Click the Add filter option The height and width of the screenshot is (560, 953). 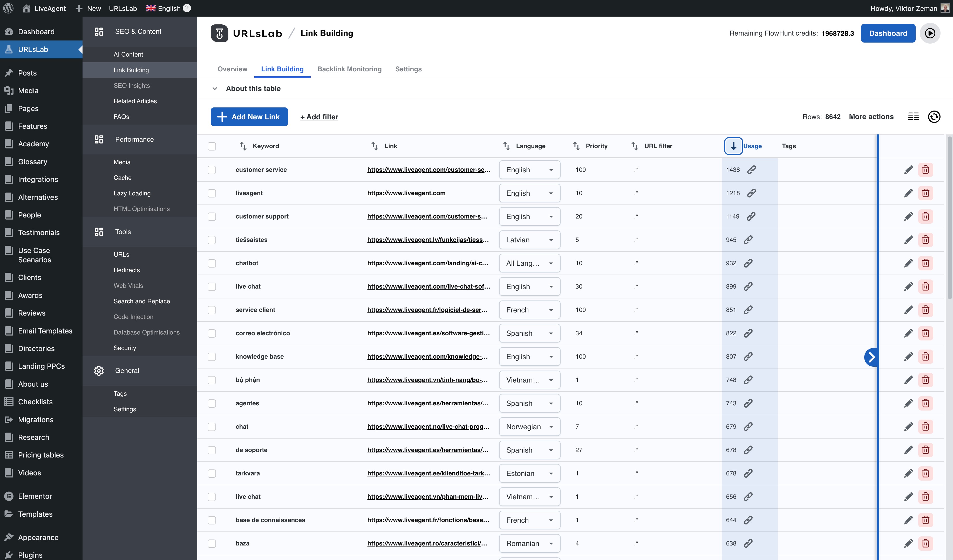(x=319, y=117)
